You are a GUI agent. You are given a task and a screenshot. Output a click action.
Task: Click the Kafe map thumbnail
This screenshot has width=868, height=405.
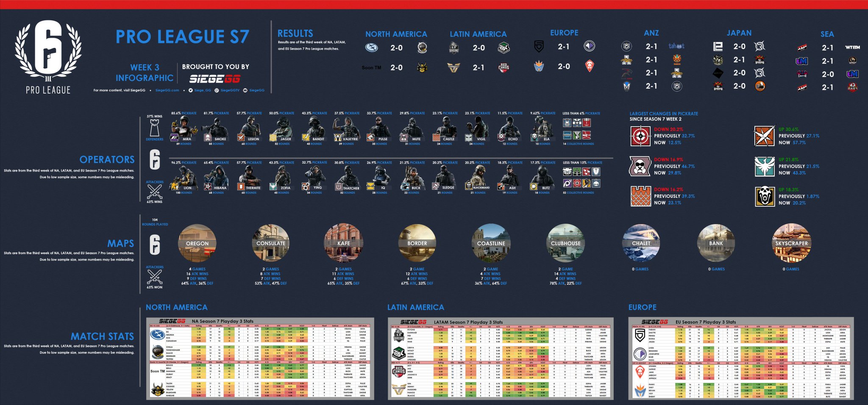(344, 243)
